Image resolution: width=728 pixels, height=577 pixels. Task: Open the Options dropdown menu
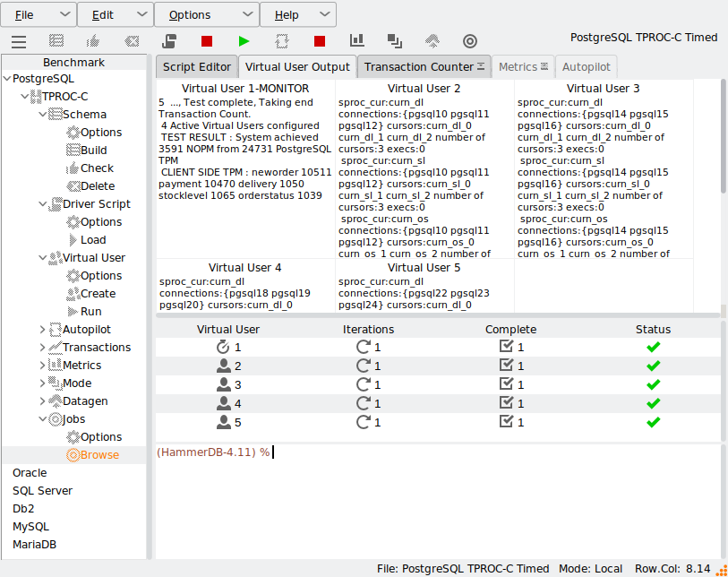pyautogui.click(x=206, y=14)
